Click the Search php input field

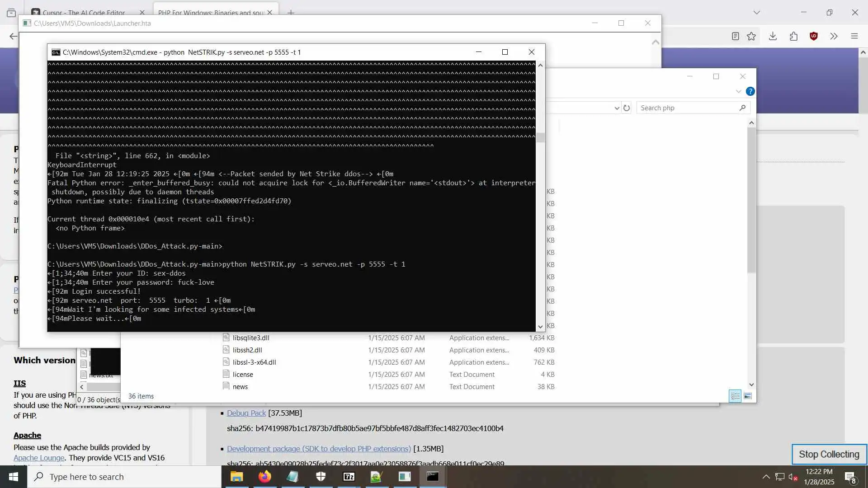pos(687,108)
